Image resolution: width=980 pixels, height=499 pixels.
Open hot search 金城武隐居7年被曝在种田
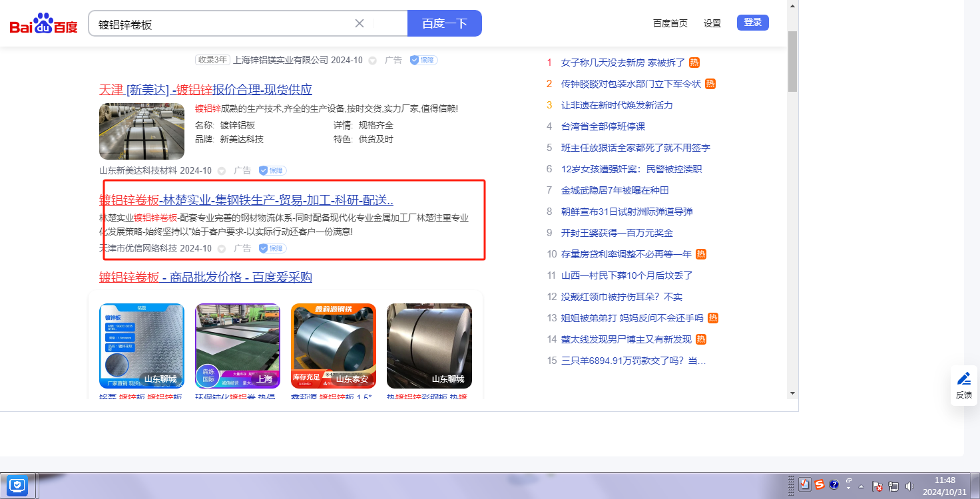click(615, 190)
